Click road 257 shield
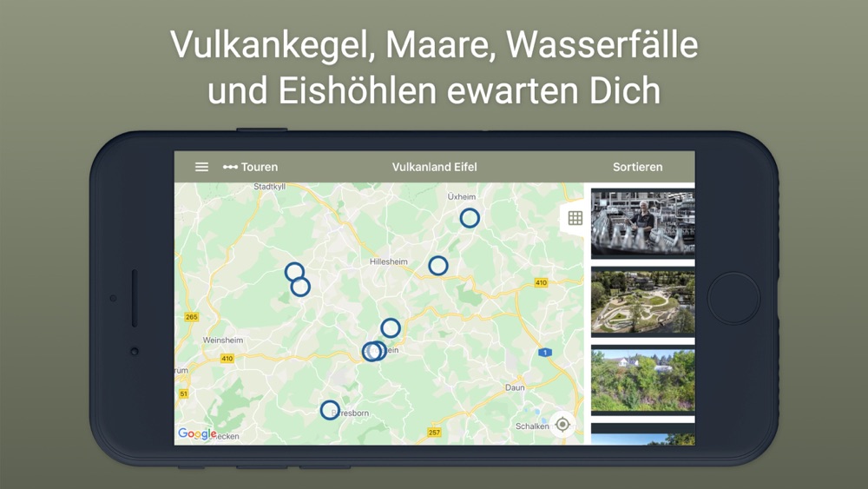 434,432
